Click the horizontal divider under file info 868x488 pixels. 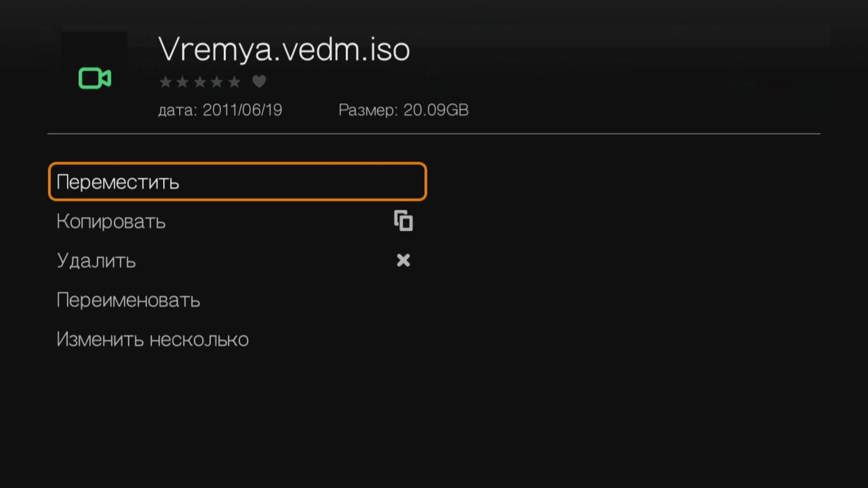click(x=434, y=134)
